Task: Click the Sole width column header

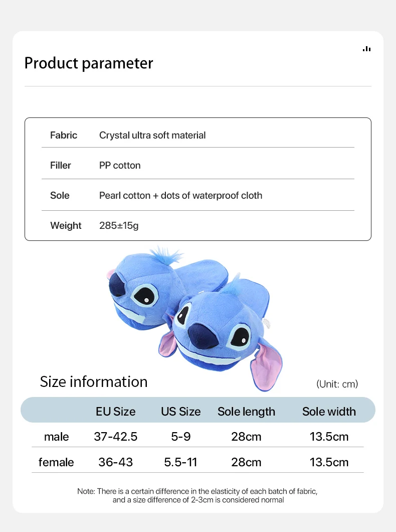Action: point(329,412)
